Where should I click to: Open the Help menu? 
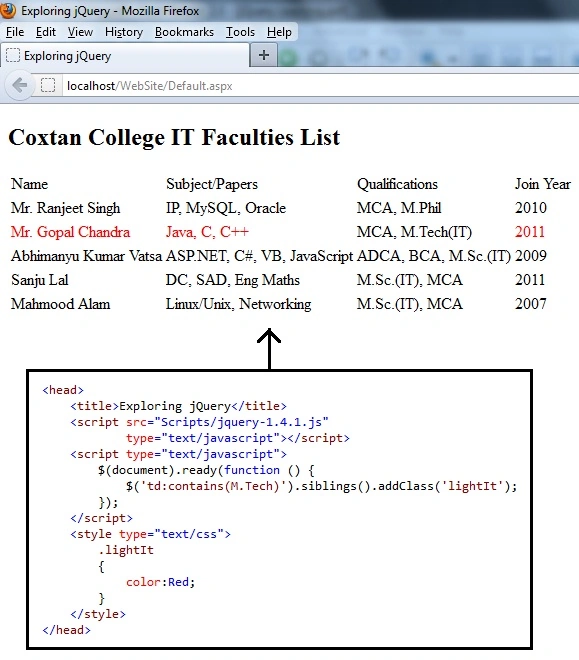click(x=279, y=32)
